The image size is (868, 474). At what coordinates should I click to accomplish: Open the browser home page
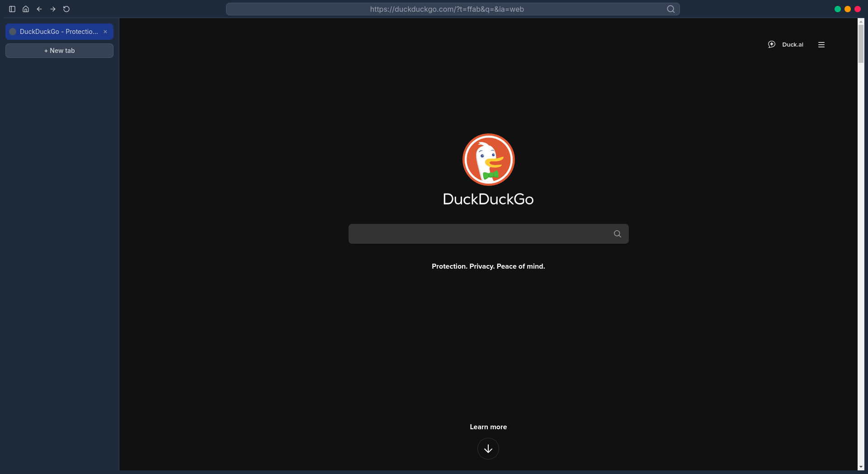(26, 9)
